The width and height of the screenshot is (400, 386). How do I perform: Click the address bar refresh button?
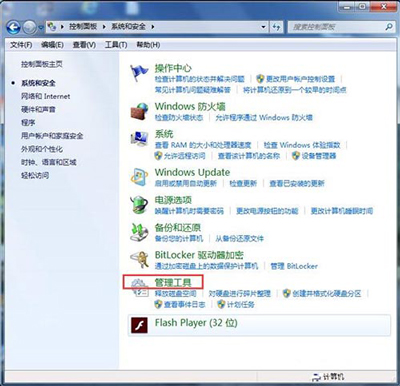[276, 27]
